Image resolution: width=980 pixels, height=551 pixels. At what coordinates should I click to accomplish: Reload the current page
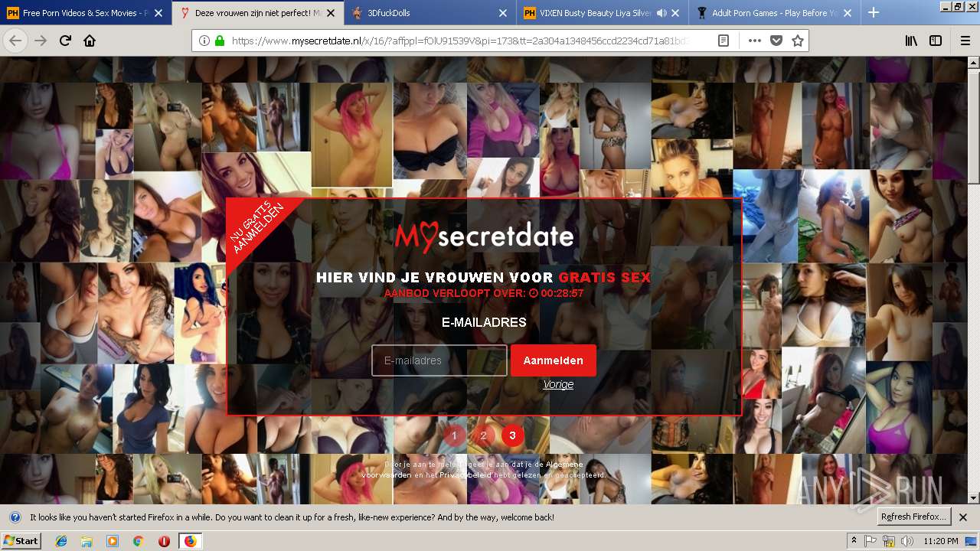click(x=65, y=41)
